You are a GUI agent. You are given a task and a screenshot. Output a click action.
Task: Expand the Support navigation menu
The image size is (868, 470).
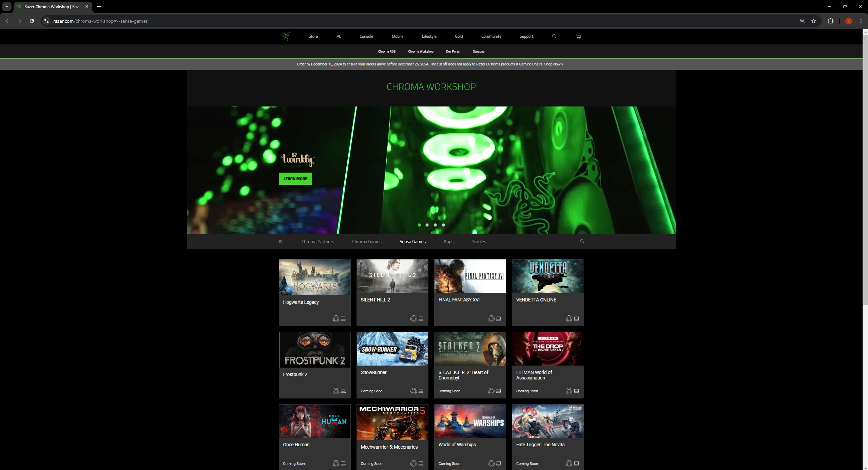coord(526,36)
